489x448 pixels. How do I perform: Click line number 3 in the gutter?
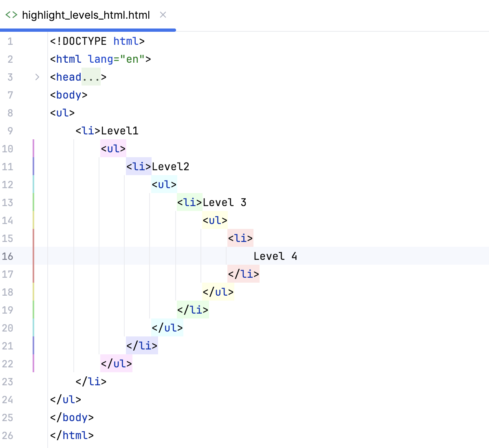tap(10, 77)
